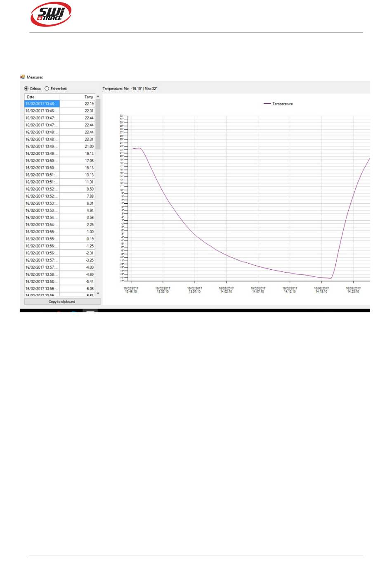Viewport: 392px width, 573px height.
Task: Select the row with temperature -2.31
Action: pos(59,253)
